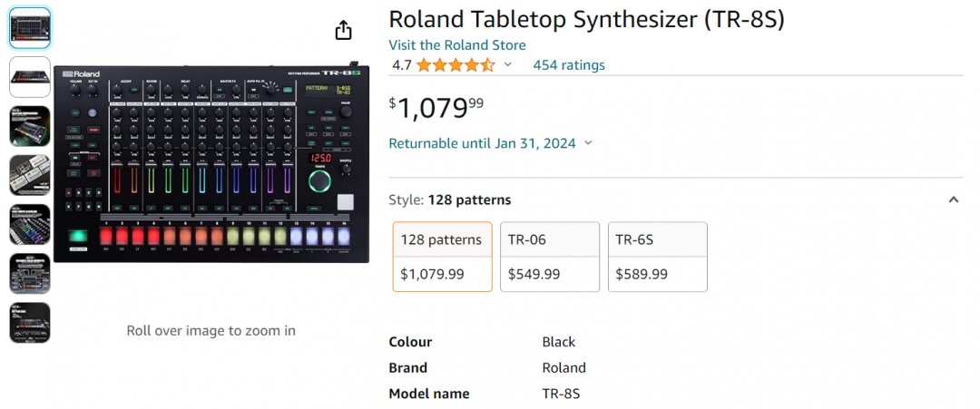Select the first product thumbnail

(x=30, y=28)
